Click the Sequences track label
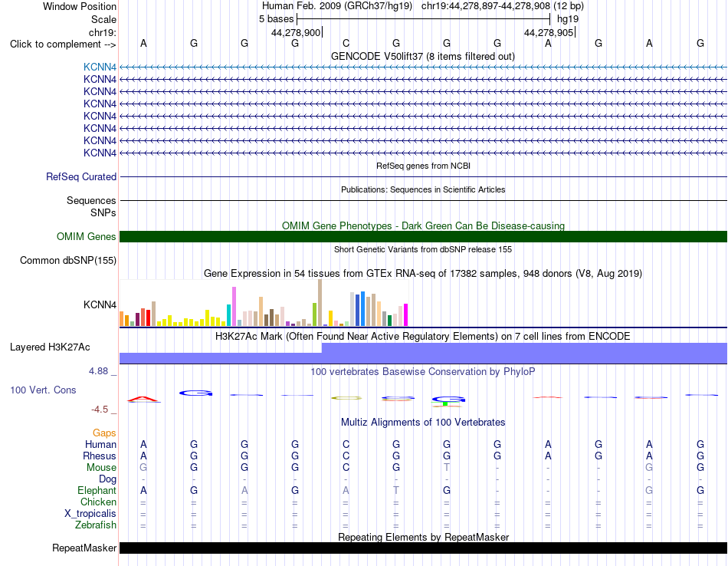The image size is (728, 566). (91, 200)
